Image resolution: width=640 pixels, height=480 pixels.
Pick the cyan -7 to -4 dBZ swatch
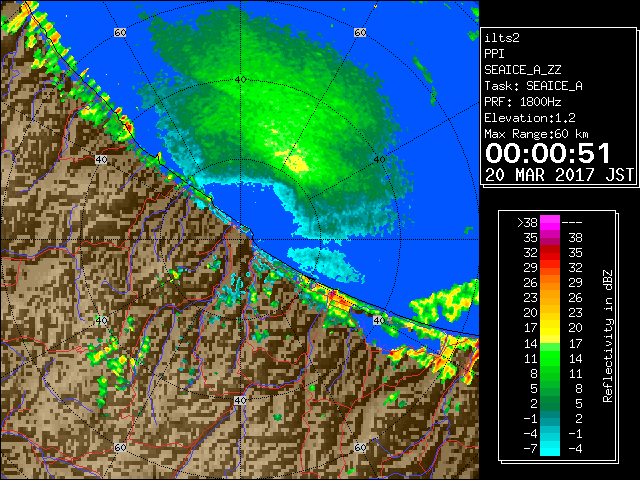coord(550,449)
